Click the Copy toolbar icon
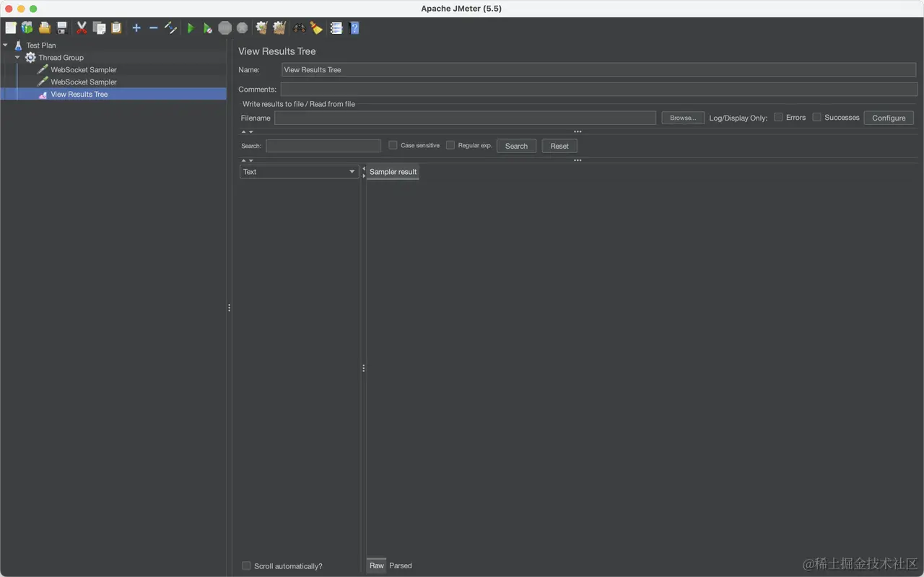Viewport: 924px width, 577px height. click(99, 28)
